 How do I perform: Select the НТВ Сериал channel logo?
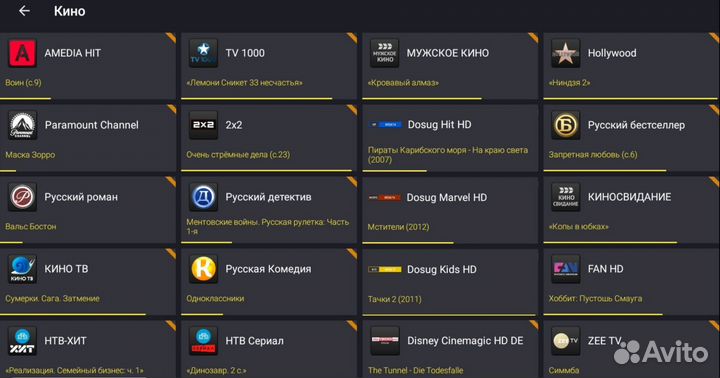point(203,341)
